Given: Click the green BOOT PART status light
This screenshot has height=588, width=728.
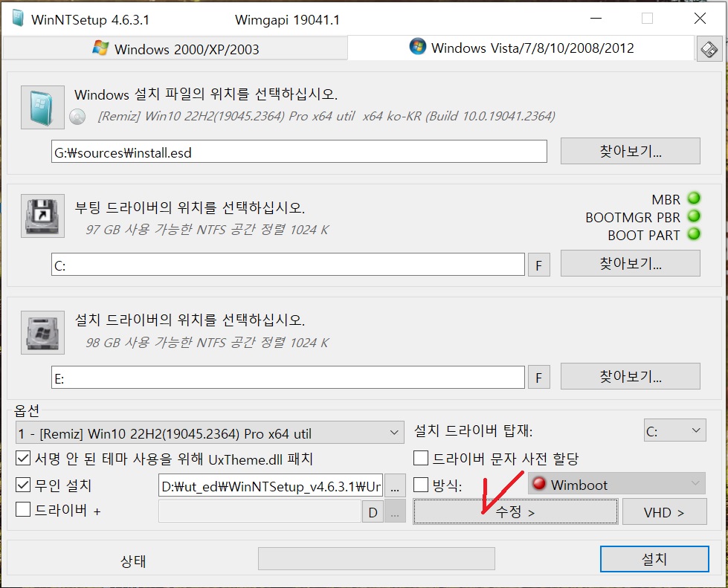Looking at the screenshot, I should click(x=694, y=234).
